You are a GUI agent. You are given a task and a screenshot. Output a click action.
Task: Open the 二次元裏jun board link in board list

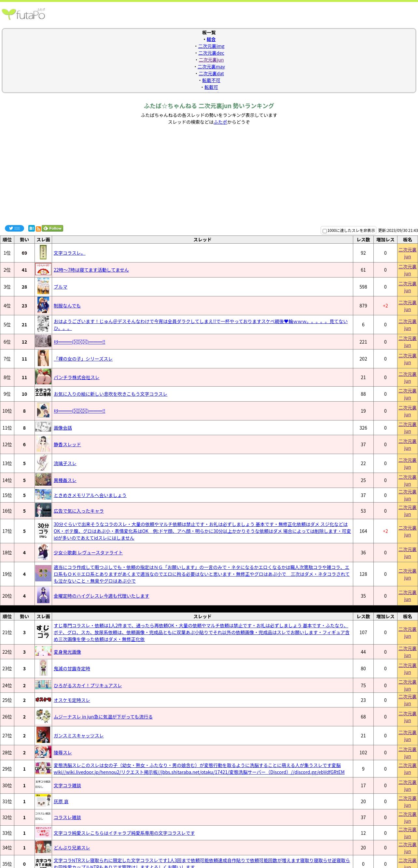click(x=211, y=60)
